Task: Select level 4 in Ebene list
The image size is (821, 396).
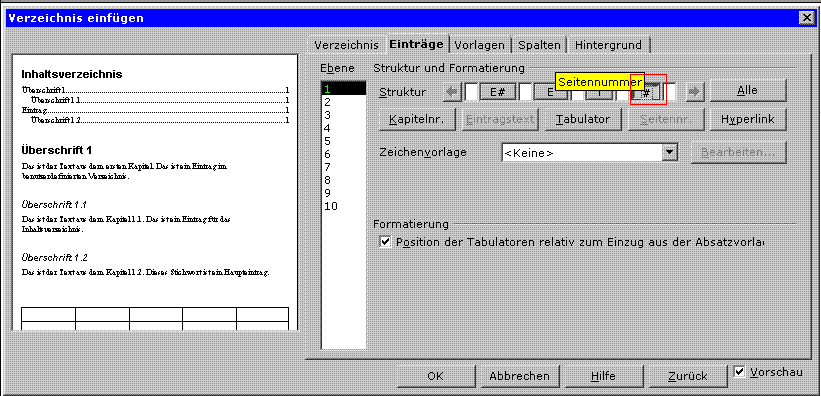Action: pos(343,128)
